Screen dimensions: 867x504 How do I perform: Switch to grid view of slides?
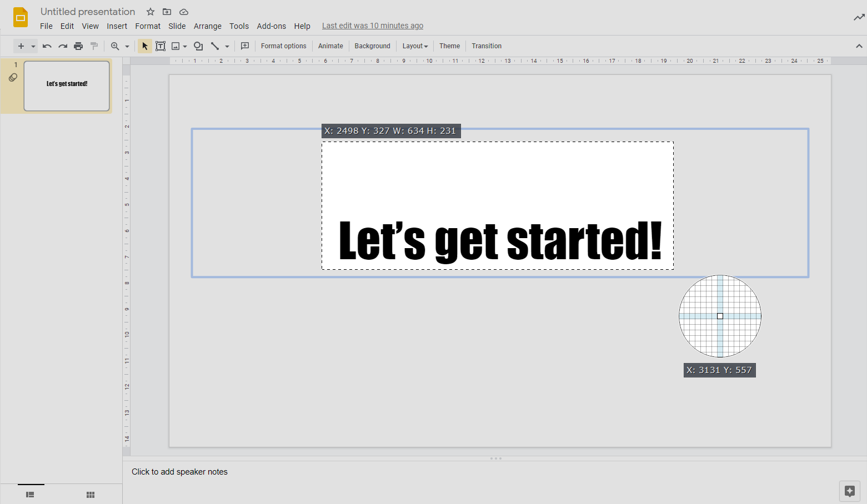click(x=91, y=495)
